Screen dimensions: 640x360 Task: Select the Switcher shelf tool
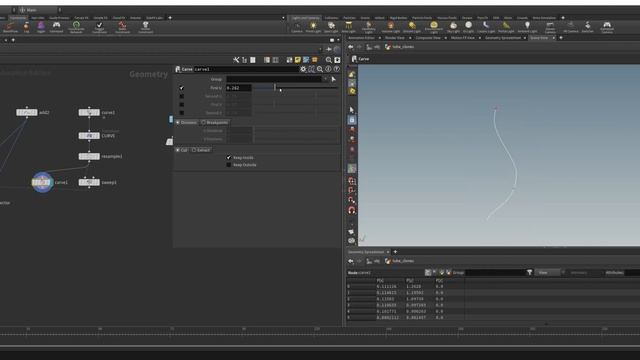point(587,27)
